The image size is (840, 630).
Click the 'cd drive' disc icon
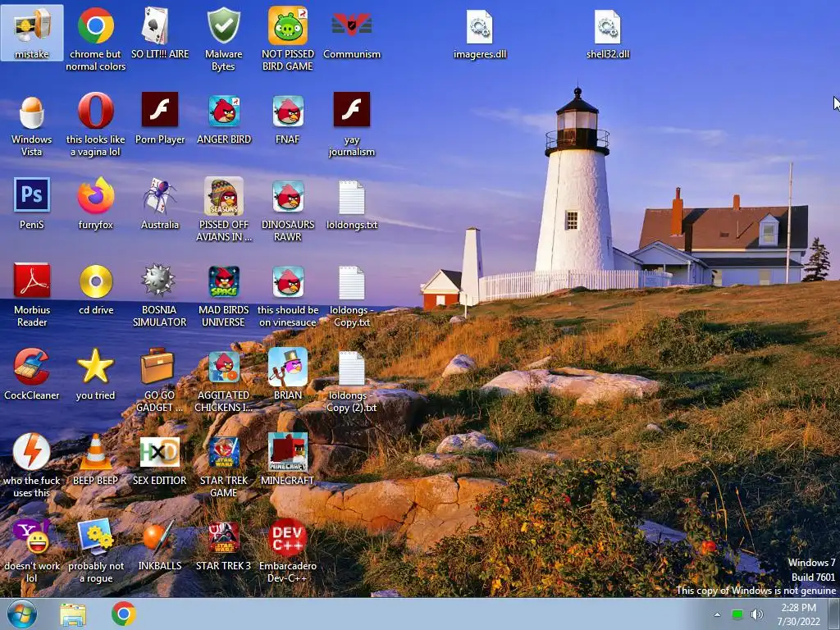[x=95, y=289]
